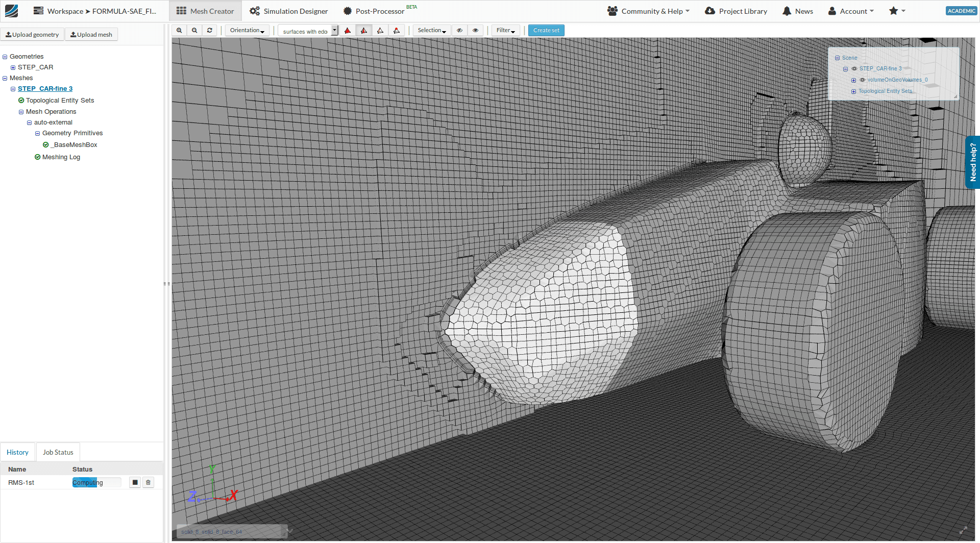This screenshot has height=543, width=980.
Task: Open the render mode select box
Action: pyautogui.click(x=308, y=31)
